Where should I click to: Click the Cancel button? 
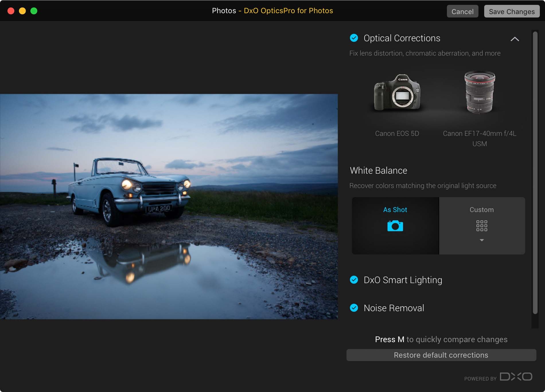coord(462,11)
